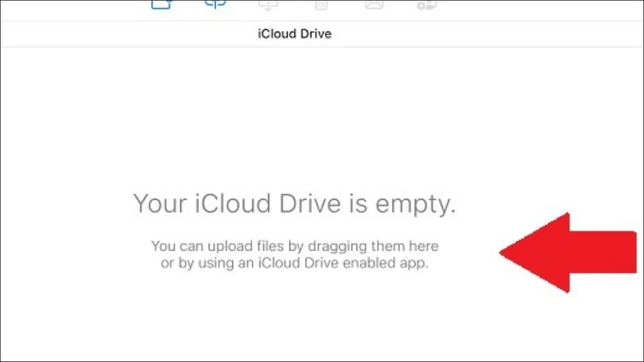644x362 pixels.
Task: Click the word 'dragging' in the instructions
Action: click(349, 247)
